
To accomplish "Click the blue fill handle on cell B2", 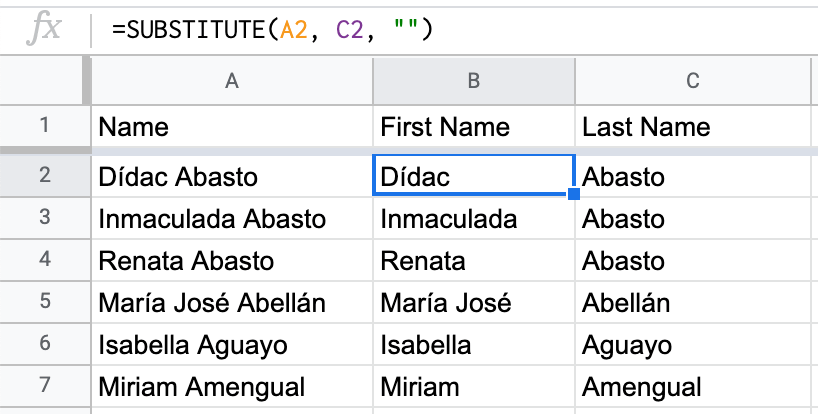I will 574,192.
